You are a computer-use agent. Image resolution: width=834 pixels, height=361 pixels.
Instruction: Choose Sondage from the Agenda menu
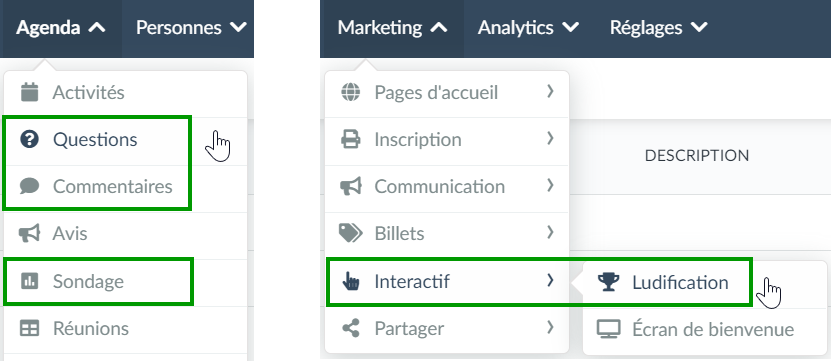tap(98, 281)
